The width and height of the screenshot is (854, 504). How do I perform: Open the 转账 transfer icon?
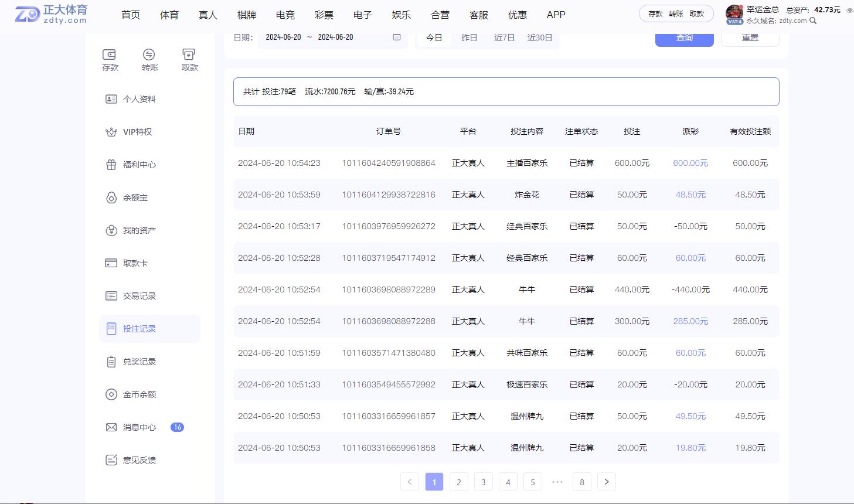[x=149, y=56]
